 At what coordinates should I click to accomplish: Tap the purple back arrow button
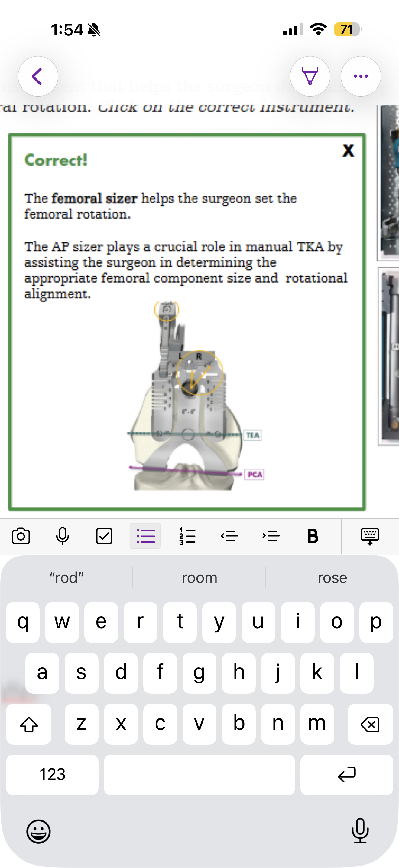click(38, 77)
